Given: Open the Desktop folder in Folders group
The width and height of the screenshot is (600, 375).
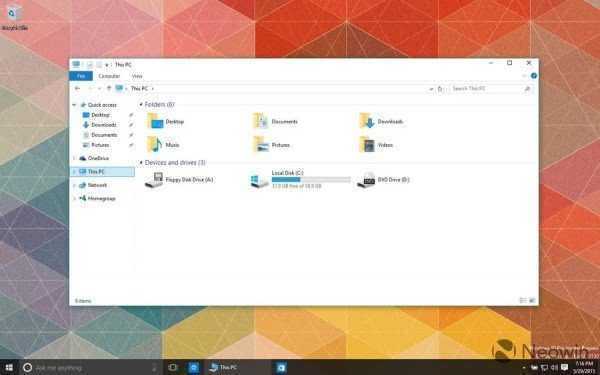Looking at the screenshot, I should click(x=165, y=121).
